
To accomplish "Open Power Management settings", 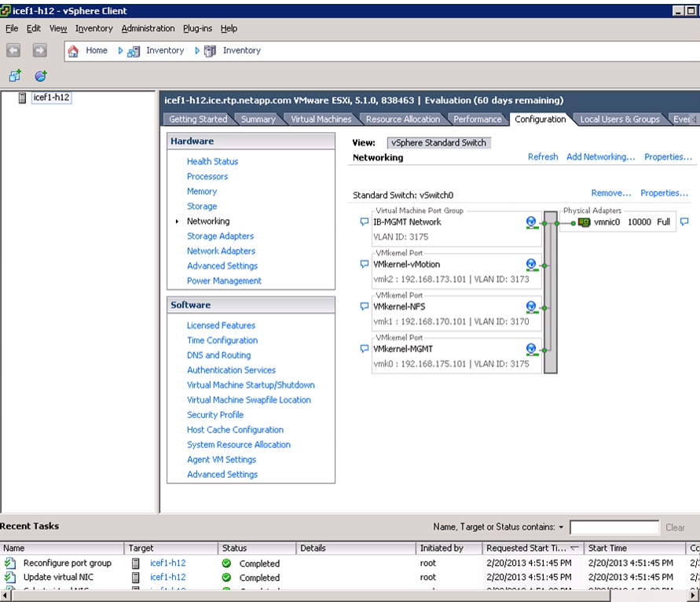I will pos(224,281).
